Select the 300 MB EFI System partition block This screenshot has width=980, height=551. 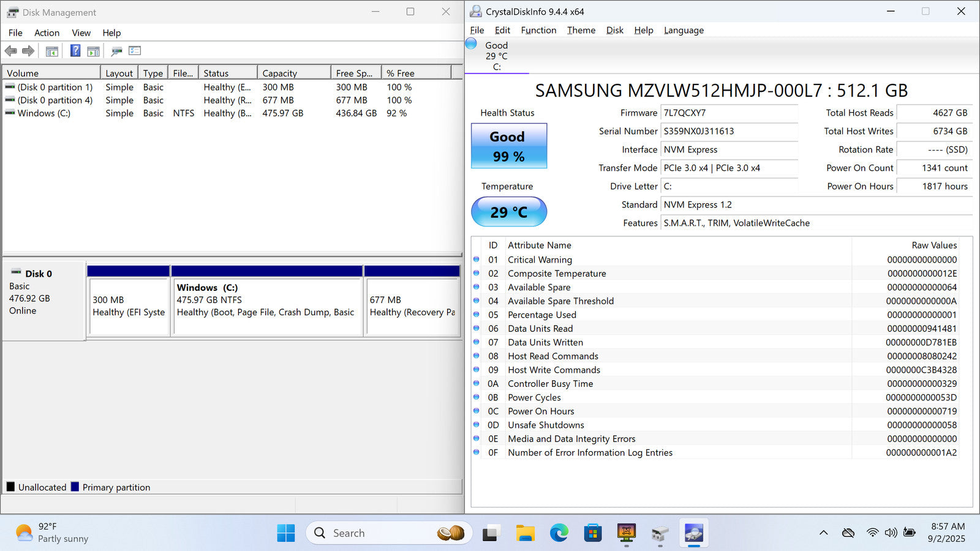point(129,306)
